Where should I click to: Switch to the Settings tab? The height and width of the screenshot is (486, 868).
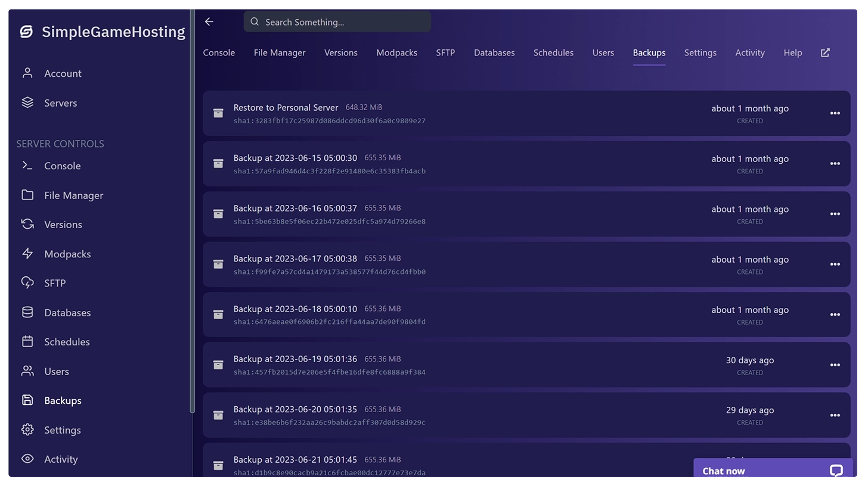(x=700, y=52)
